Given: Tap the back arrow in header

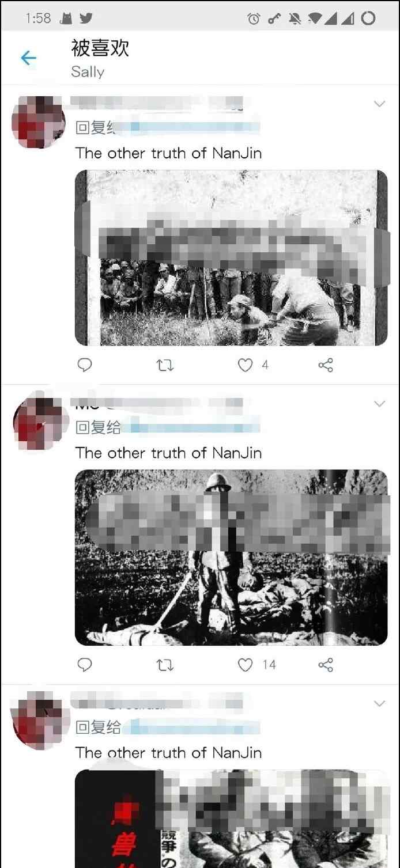Looking at the screenshot, I should point(28,58).
